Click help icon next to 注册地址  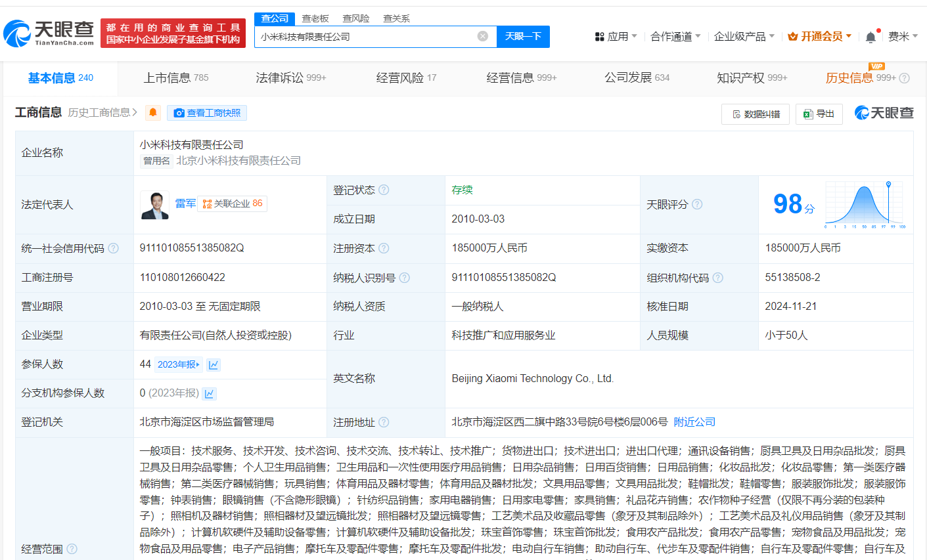(384, 422)
